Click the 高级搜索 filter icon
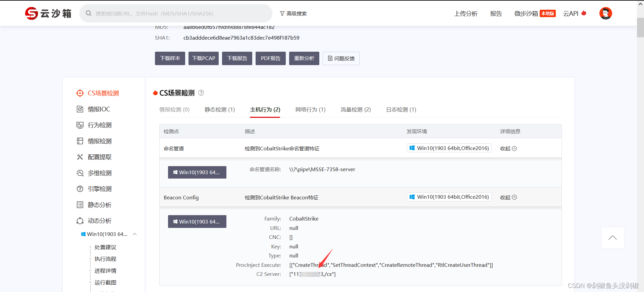Image resolution: width=644 pixels, height=292 pixels. [282, 13]
